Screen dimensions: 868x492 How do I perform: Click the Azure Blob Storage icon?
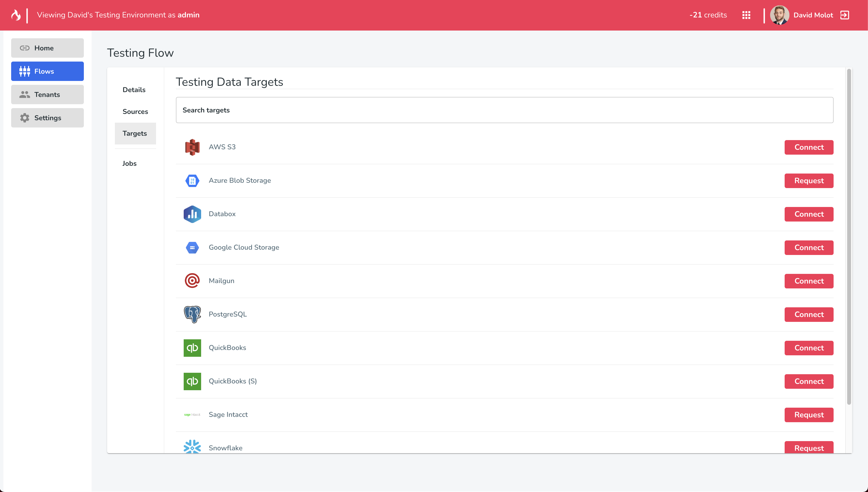click(192, 181)
